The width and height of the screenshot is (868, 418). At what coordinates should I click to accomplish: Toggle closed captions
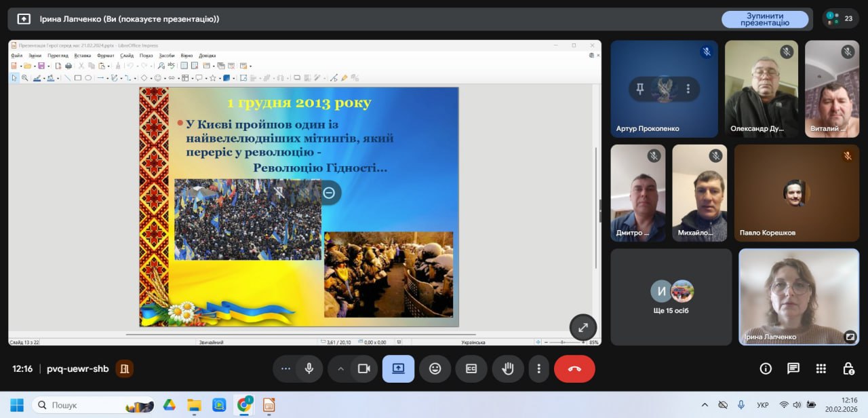click(x=471, y=368)
